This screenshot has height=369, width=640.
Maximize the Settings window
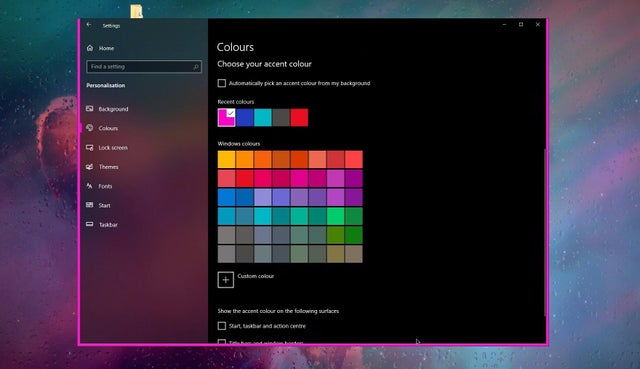[x=521, y=24]
